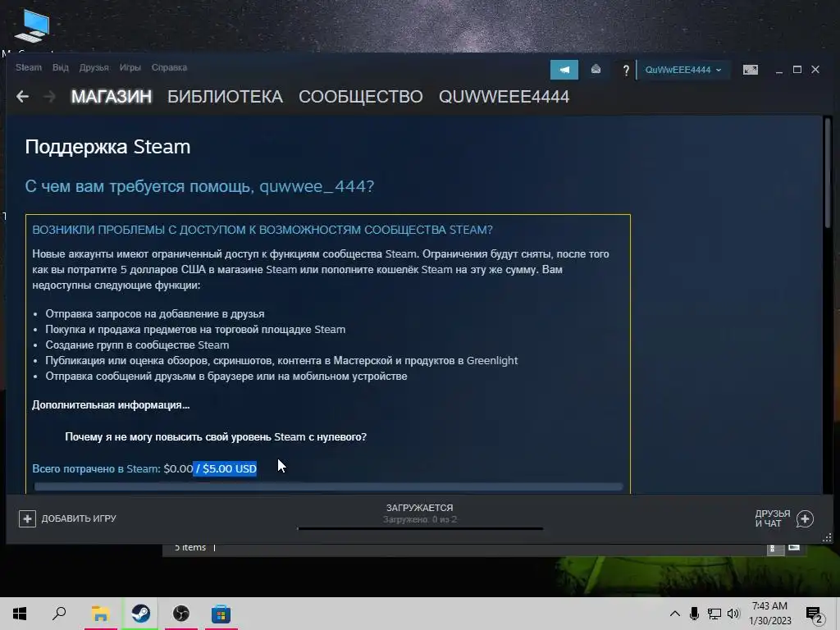Open the notification center icon

click(815, 614)
